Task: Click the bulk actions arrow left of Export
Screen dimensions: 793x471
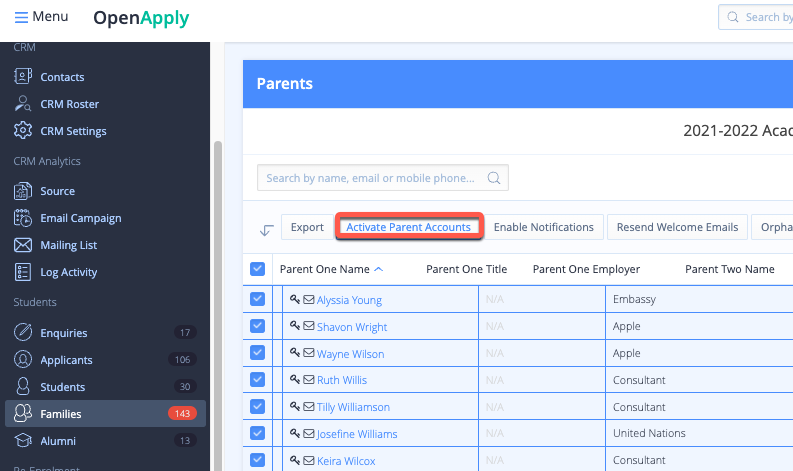Action: (x=266, y=229)
